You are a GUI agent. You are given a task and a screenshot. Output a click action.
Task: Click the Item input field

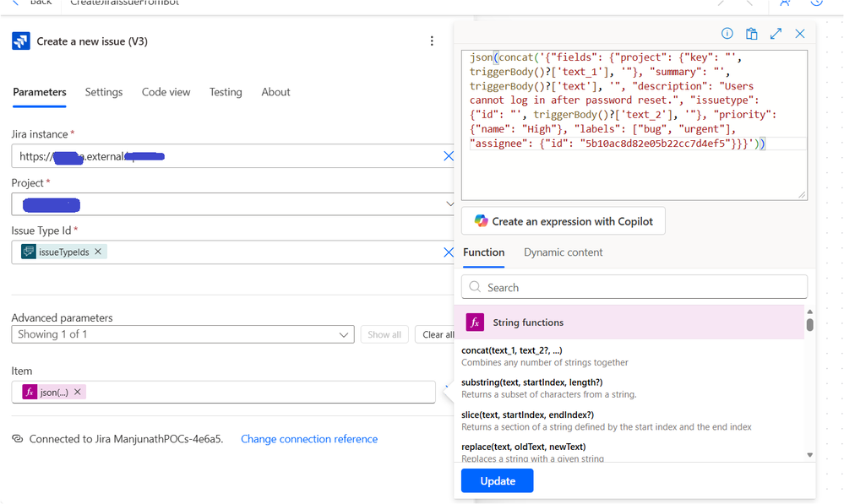click(223, 392)
